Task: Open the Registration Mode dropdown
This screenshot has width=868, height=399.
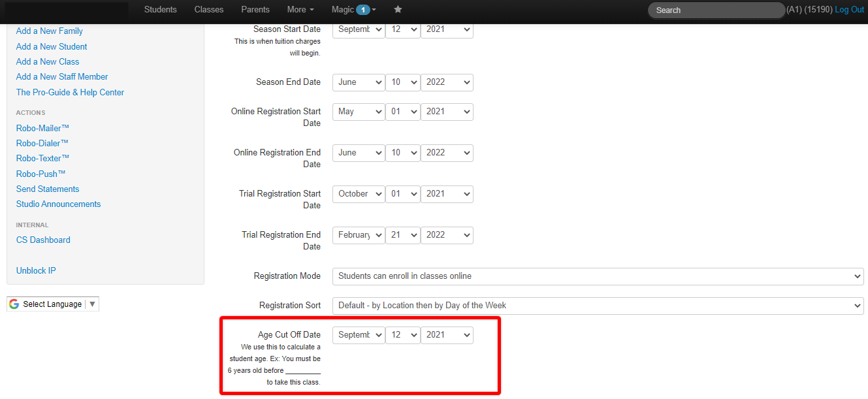Action: point(598,276)
